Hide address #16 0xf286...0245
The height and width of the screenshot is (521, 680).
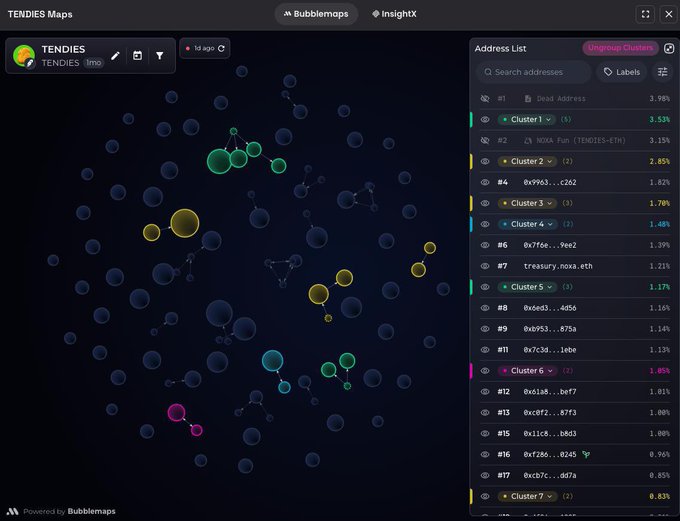click(x=485, y=454)
